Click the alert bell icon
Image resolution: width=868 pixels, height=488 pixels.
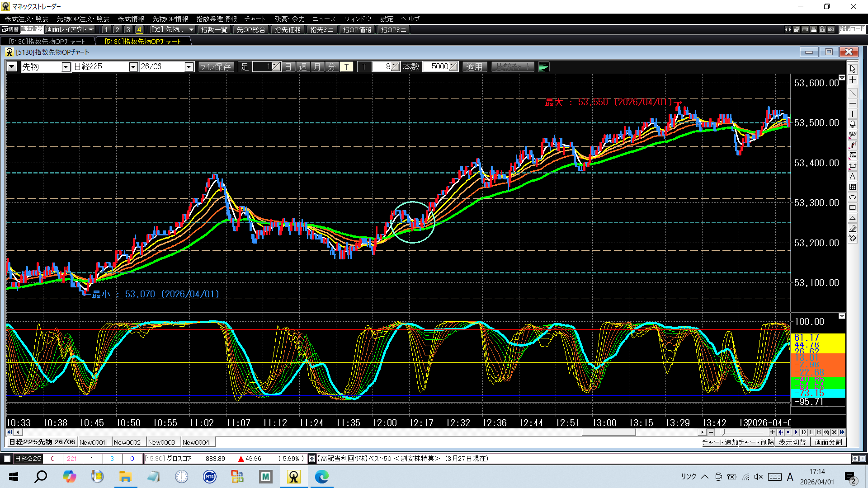coord(853,124)
